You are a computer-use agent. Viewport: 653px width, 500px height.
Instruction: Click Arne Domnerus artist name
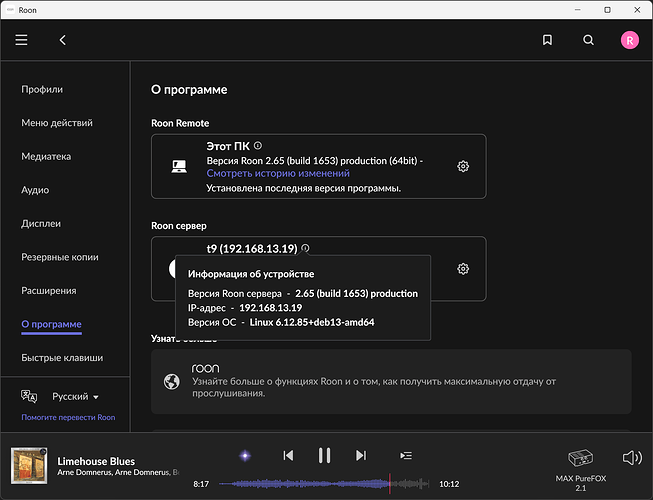[85, 473]
